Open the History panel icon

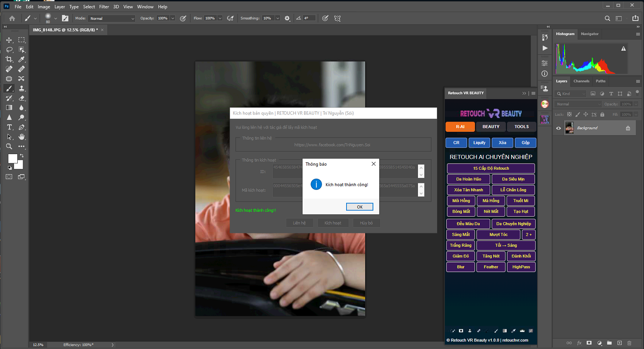[545, 37]
